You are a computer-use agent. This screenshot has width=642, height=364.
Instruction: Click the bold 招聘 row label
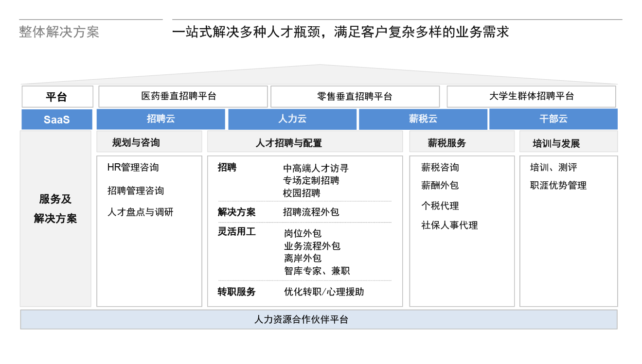point(227,168)
